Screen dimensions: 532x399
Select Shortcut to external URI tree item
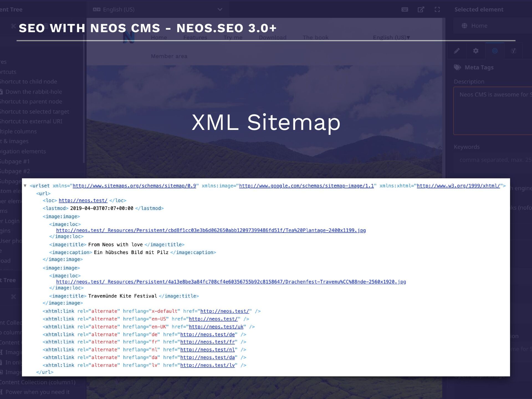pos(31,121)
